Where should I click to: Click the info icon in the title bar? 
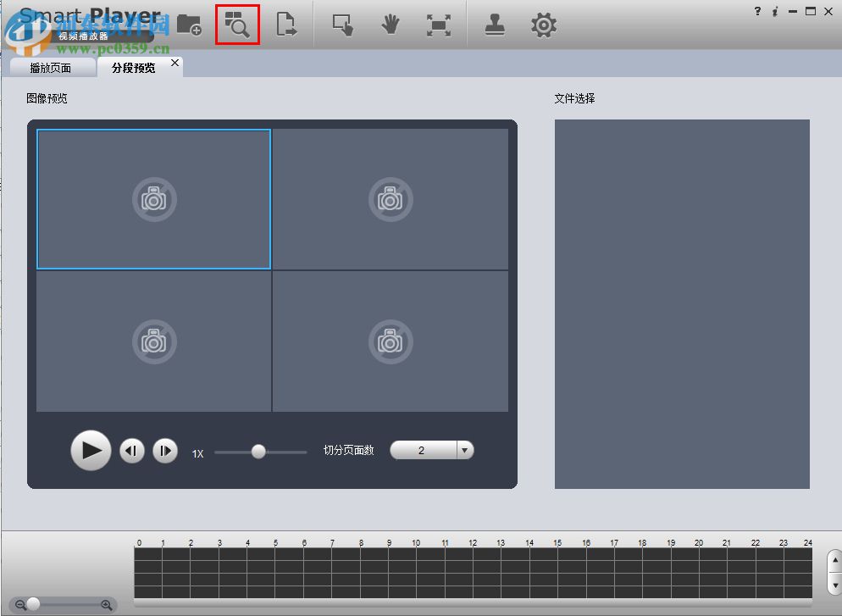pos(775,11)
